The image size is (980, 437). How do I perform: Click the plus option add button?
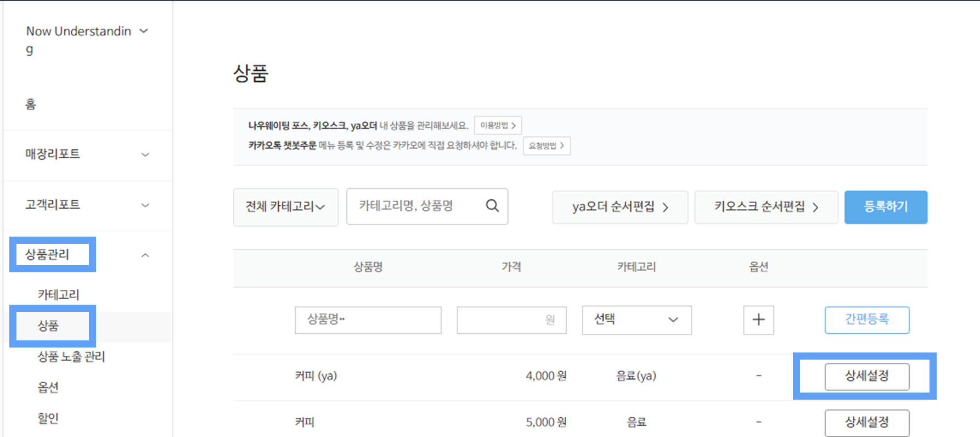758,320
